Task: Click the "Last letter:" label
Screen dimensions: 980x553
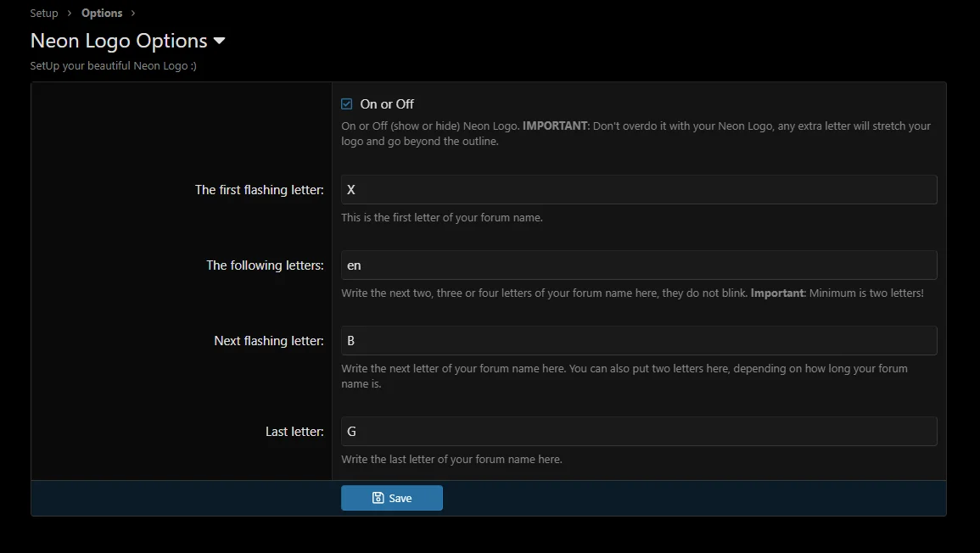Action: coord(294,432)
